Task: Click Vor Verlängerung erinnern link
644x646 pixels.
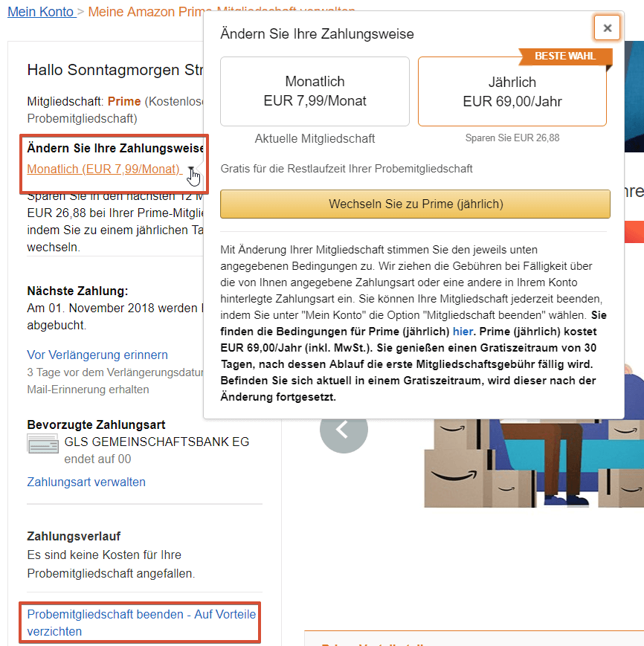Action: (97, 355)
